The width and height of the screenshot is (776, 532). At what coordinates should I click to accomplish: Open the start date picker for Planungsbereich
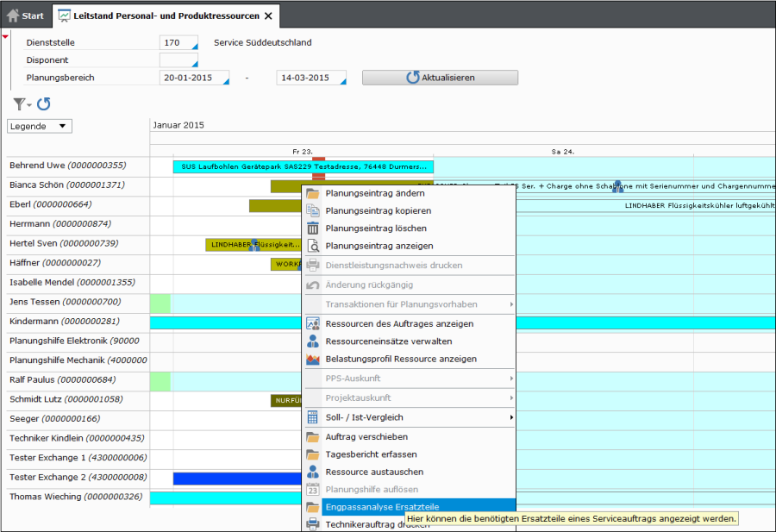coord(226,81)
